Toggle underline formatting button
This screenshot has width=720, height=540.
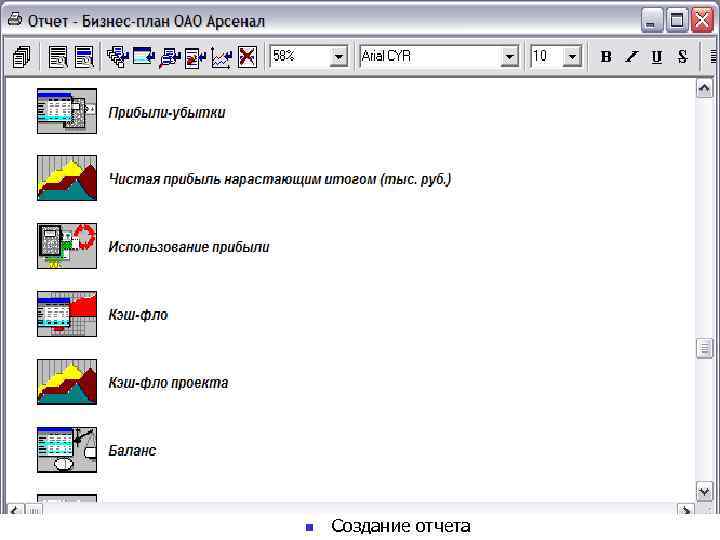tap(657, 56)
